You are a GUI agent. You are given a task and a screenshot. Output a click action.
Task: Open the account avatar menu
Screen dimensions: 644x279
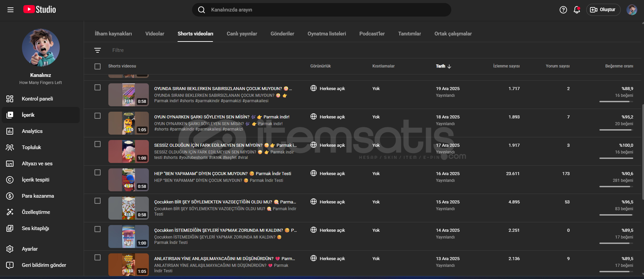tap(632, 10)
